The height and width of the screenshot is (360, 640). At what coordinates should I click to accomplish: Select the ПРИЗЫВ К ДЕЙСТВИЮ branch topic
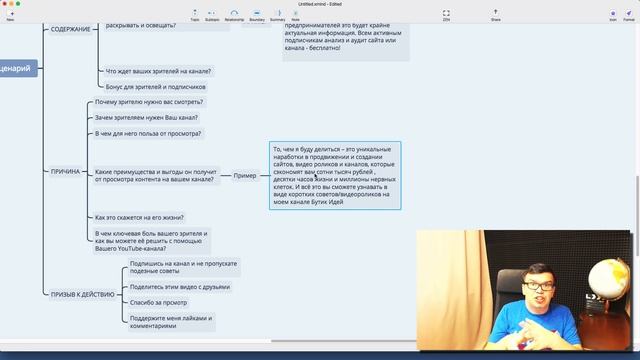pos(82,294)
